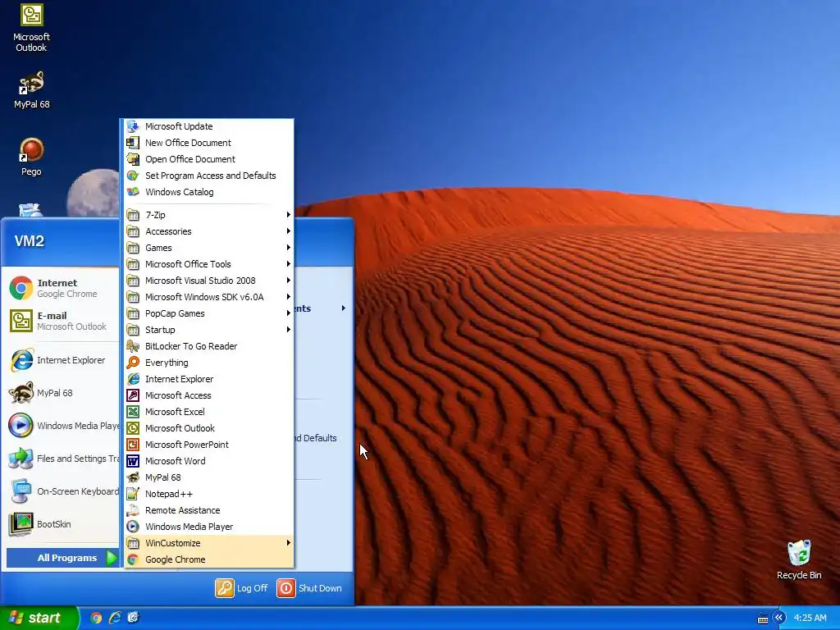Launch BootSkin from Start menu

point(62,524)
